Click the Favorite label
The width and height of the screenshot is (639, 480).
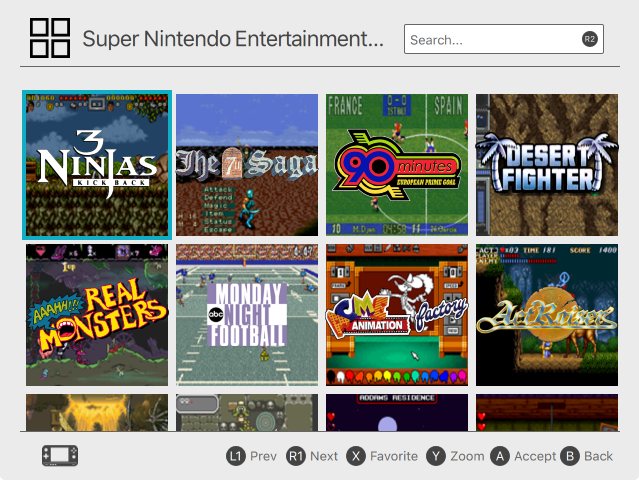[x=394, y=456]
